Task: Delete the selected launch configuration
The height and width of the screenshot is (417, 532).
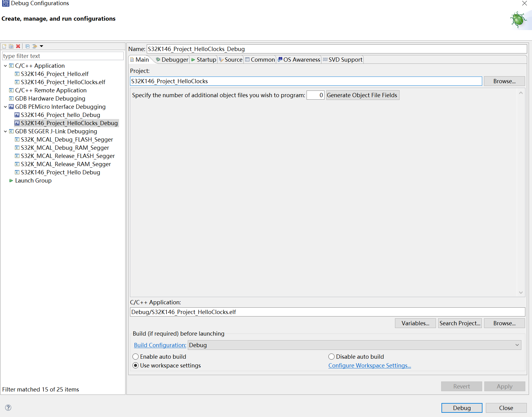Action: pyautogui.click(x=18, y=46)
